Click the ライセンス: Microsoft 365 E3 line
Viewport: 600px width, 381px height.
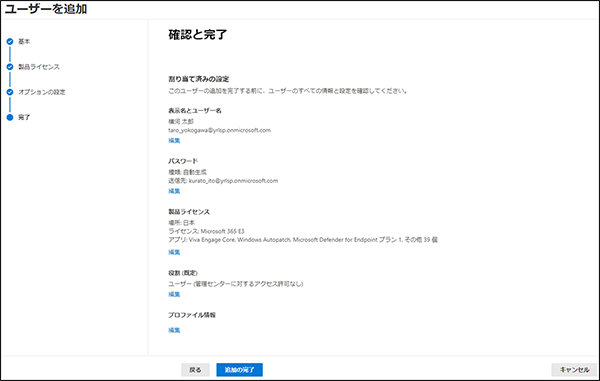tap(206, 231)
